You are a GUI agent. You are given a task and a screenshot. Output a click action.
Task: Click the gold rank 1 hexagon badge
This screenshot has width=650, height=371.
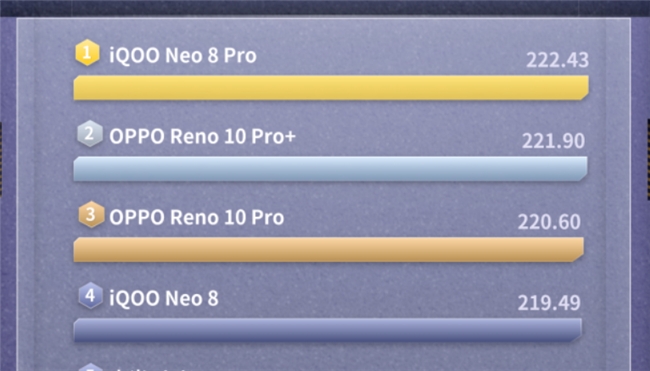87,53
